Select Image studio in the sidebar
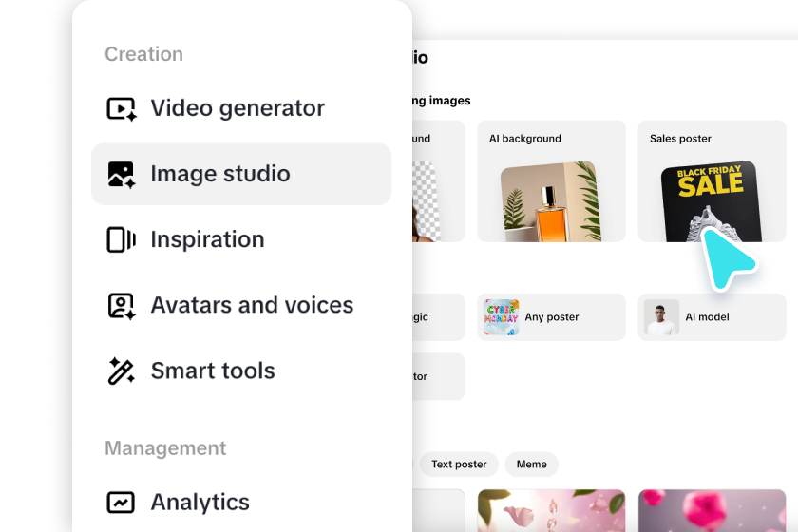This screenshot has height=532, width=798. click(x=241, y=174)
